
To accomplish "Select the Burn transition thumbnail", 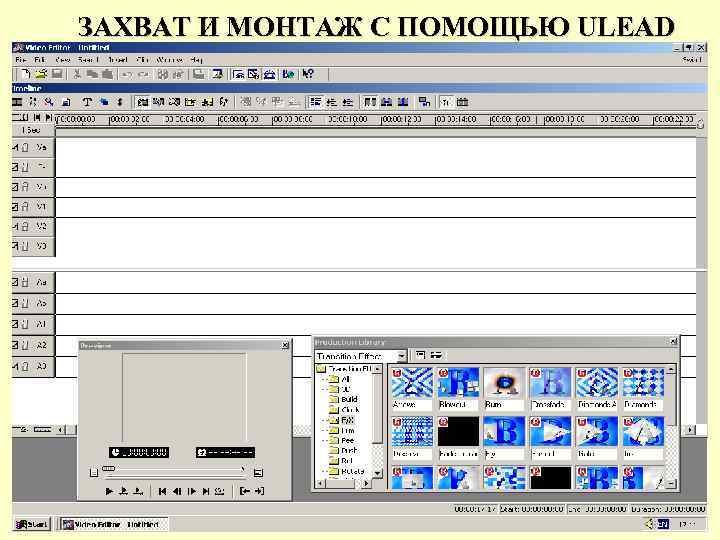I will point(504,388).
